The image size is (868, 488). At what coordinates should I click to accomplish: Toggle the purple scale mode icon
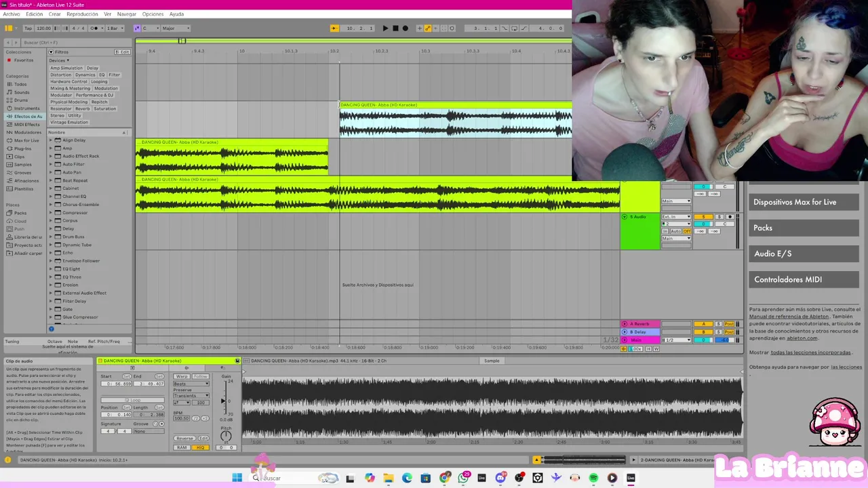click(137, 28)
